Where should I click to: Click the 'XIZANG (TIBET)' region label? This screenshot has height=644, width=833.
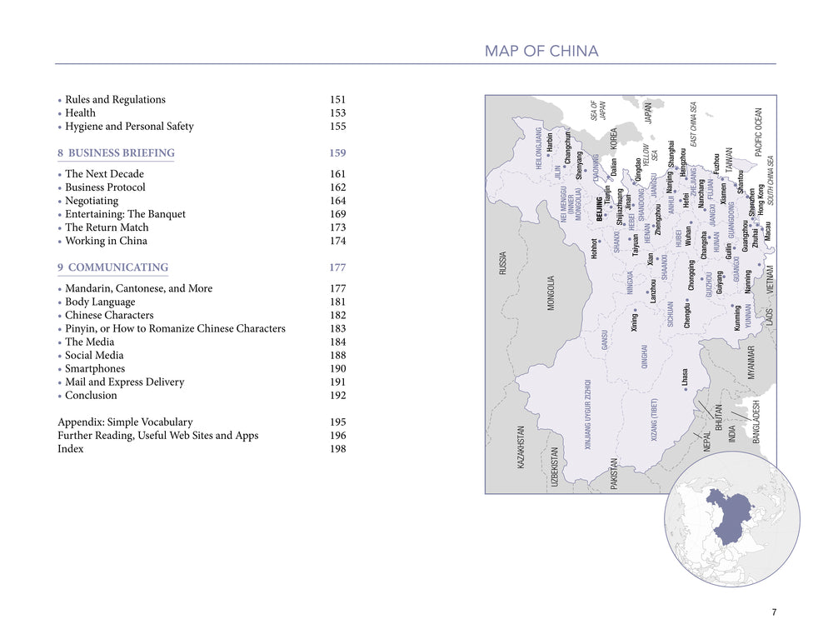point(654,420)
